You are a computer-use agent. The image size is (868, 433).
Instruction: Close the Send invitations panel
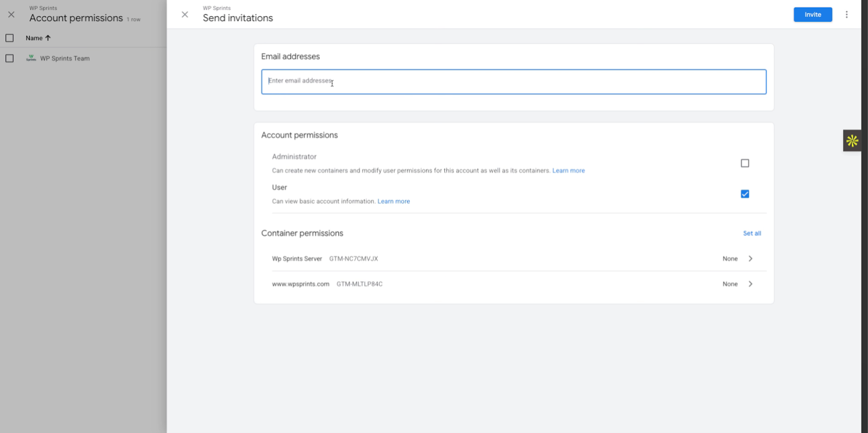(x=185, y=15)
